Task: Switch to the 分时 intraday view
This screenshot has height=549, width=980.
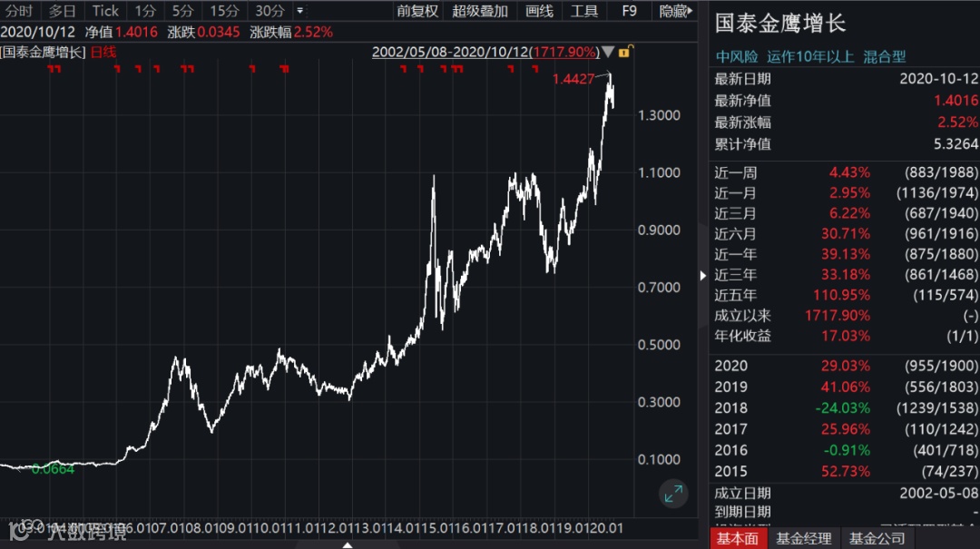Action: (x=19, y=11)
